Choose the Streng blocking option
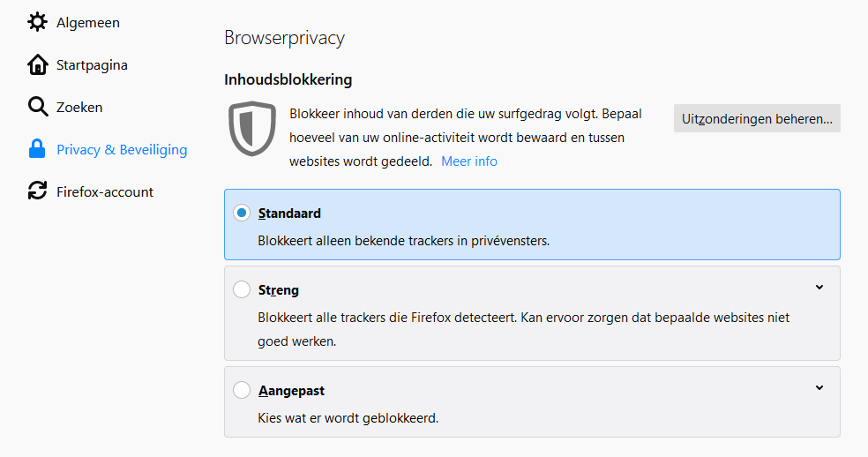Image resolution: width=868 pixels, height=457 pixels. [x=242, y=289]
